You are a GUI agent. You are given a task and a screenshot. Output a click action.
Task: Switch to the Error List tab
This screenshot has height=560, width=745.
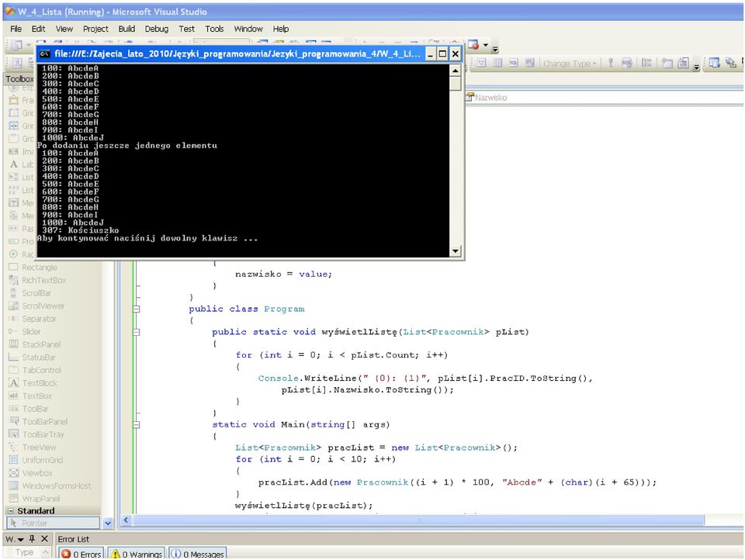click(73, 539)
